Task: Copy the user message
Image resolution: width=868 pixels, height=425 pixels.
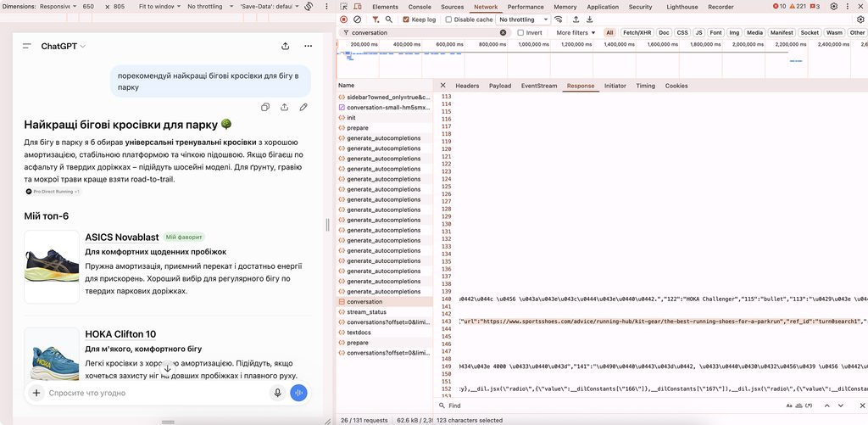Action: pyautogui.click(x=265, y=107)
